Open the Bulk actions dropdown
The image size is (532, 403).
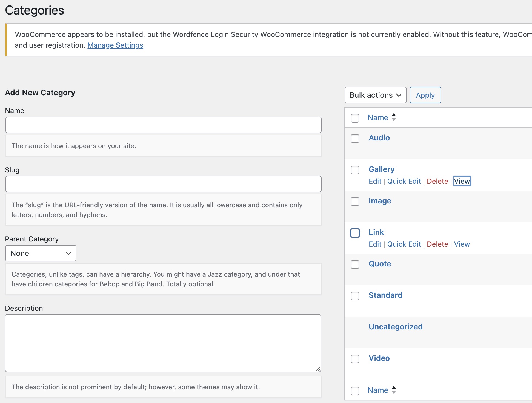pyautogui.click(x=375, y=95)
